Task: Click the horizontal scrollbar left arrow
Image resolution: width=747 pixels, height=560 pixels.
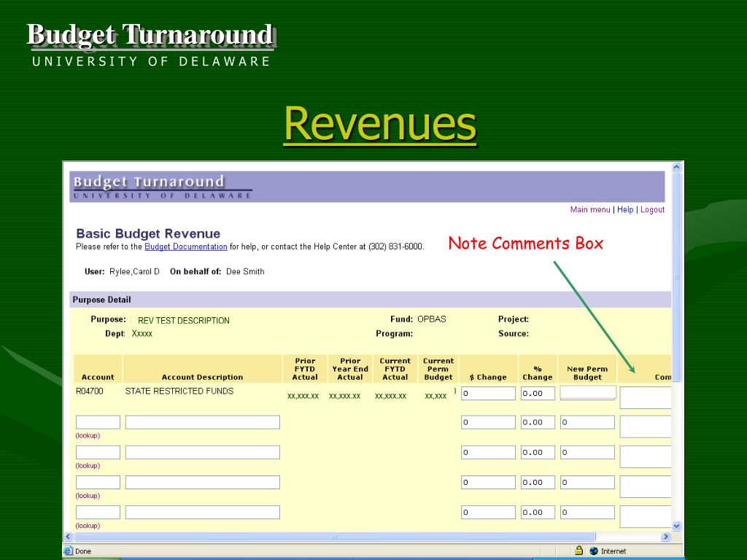Action: click(x=68, y=537)
